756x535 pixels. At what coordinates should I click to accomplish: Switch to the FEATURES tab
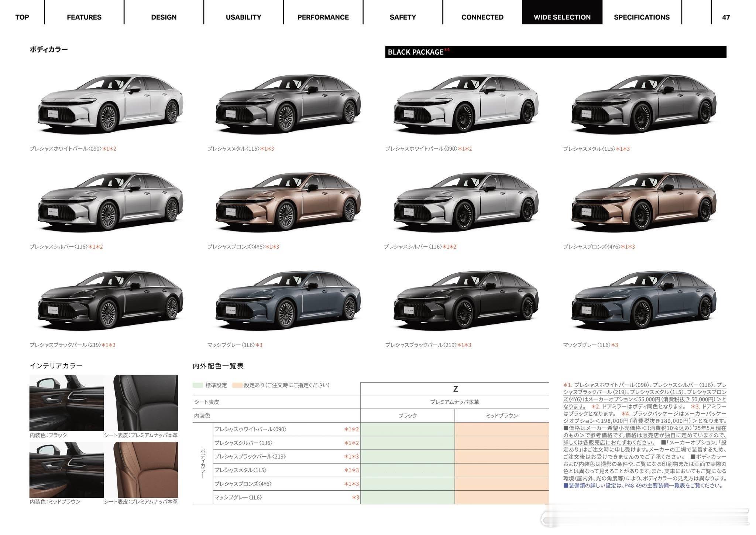84,17
